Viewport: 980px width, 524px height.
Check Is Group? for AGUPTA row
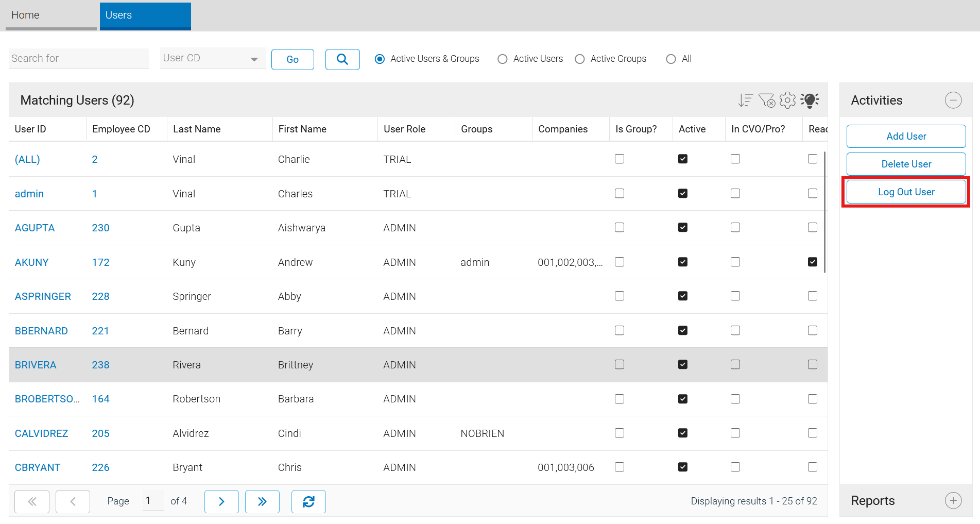point(620,227)
